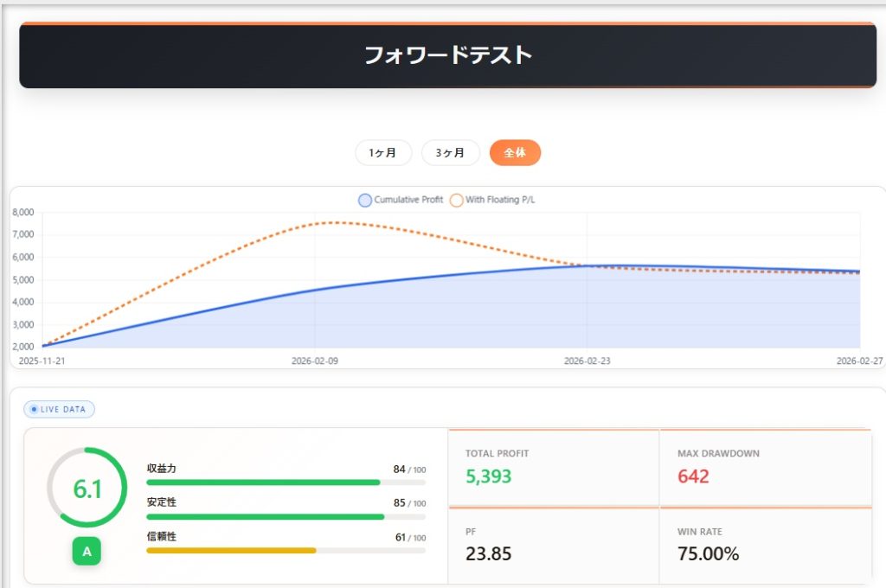The width and height of the screenshot is (886, 588).
Task: Click the 安定性 progress bar
Action: [x=286, y=516]
